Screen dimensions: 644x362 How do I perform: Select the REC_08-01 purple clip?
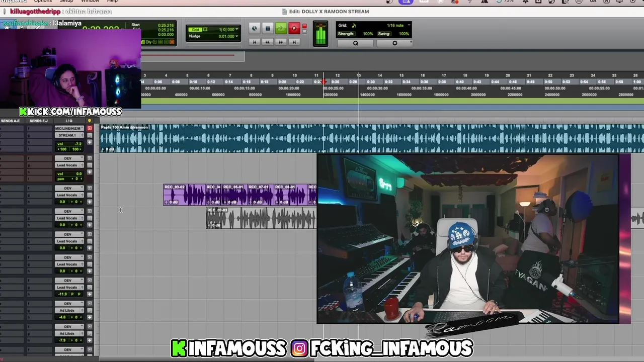(x=290, y=195)
